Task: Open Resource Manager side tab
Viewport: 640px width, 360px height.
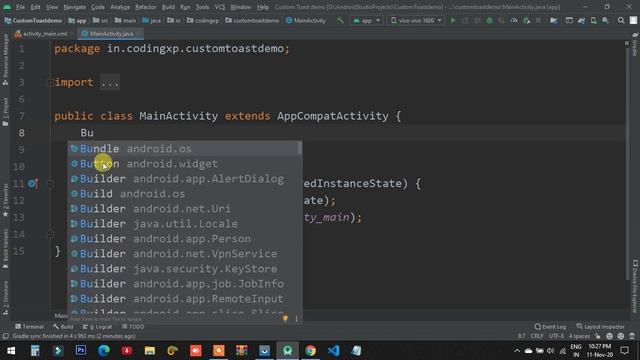Action: pyautogui.click(x=5, y=60)
